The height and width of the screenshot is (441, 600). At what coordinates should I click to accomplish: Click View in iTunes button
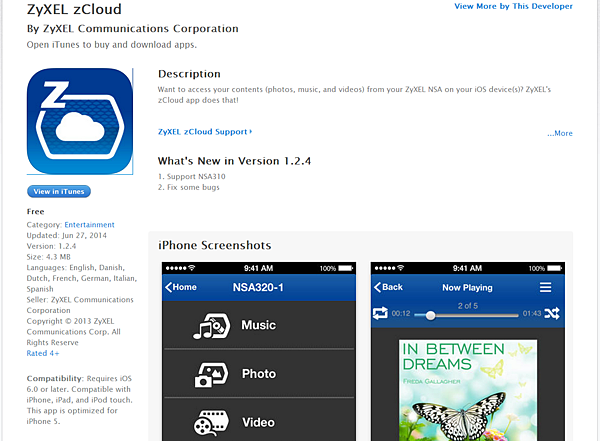(x=59, y=191)
